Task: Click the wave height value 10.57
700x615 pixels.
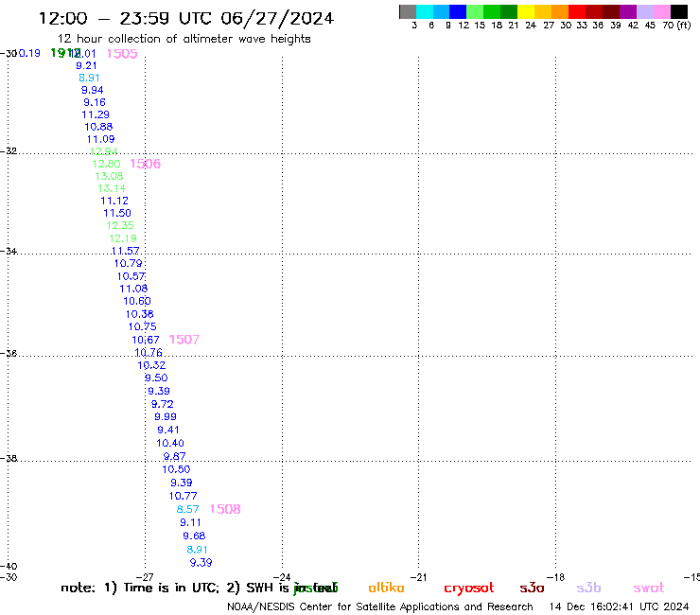Action: [131, 276]
